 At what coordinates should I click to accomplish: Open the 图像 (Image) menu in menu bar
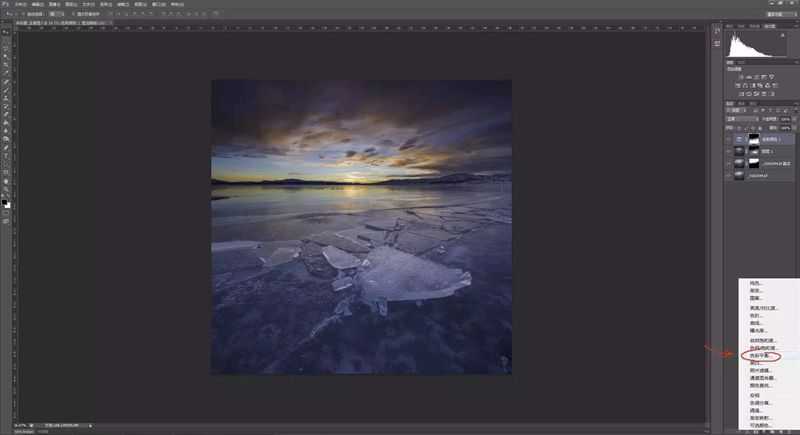[x=54, y=4]
